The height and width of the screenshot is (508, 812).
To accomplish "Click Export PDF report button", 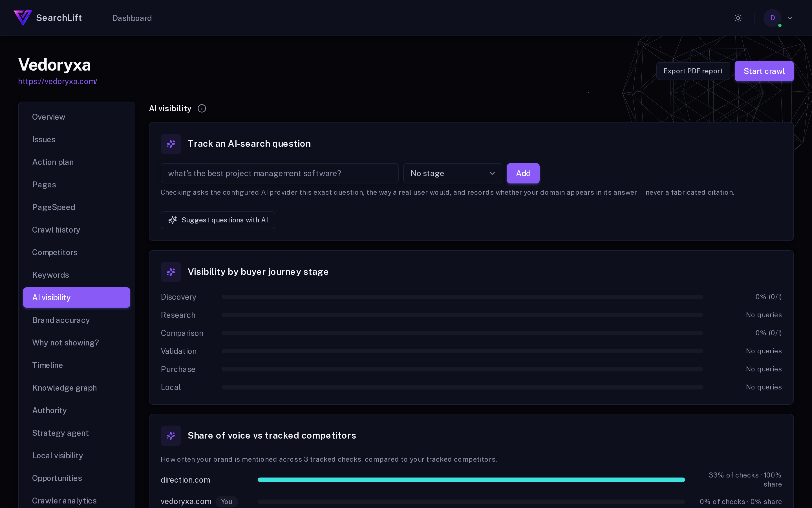I will click(693, 71).
